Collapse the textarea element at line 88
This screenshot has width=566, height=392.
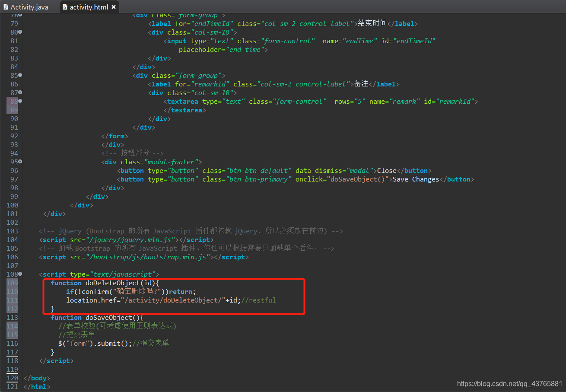(20, 101)
